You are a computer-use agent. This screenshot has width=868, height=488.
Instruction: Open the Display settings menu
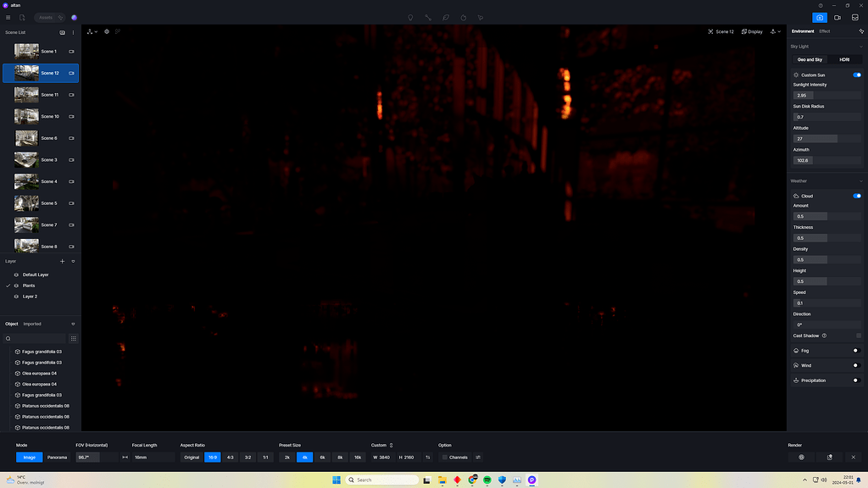(x=752, y=31)
